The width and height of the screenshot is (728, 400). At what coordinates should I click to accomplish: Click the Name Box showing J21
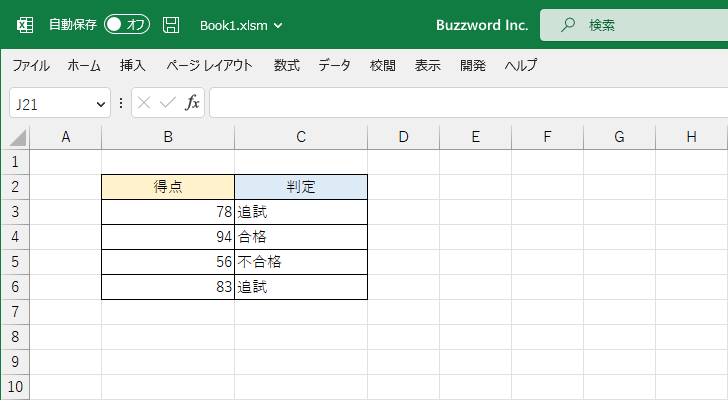click(60, 103)
